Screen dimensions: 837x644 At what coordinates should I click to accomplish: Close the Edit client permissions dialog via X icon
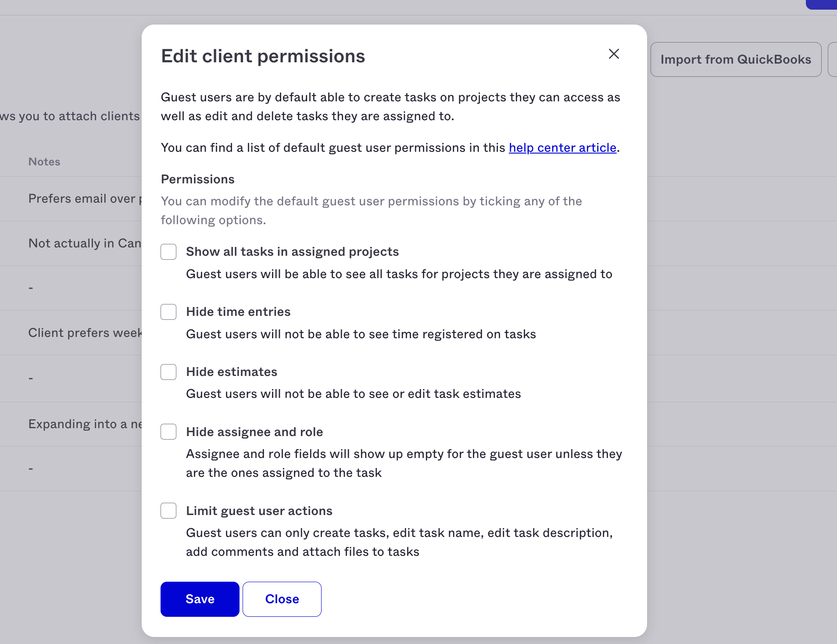(x=614, y=54)
